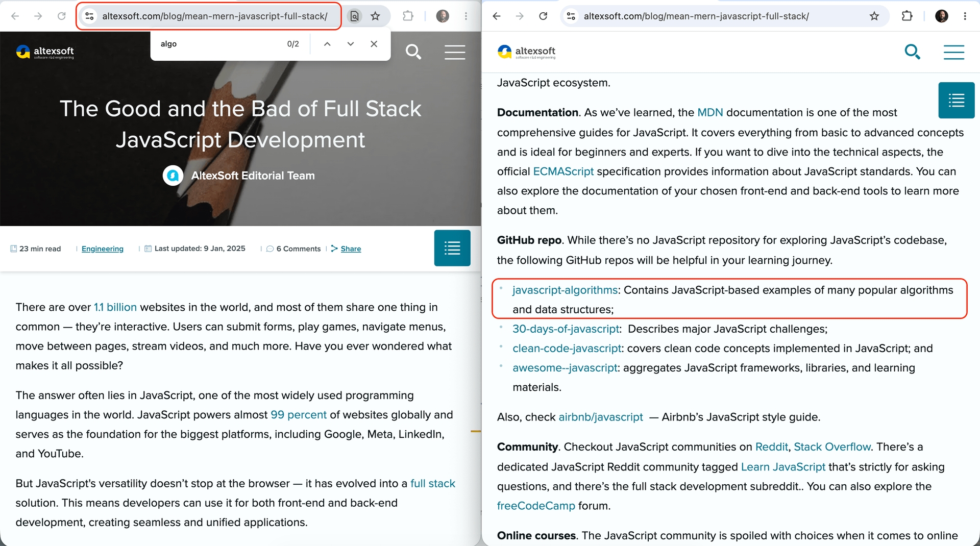Open the Extensions puzzle icon in right window
Image resolution: width=980 pixels, height=546 pixels.
pyautogui.click(x=907, y=16)
